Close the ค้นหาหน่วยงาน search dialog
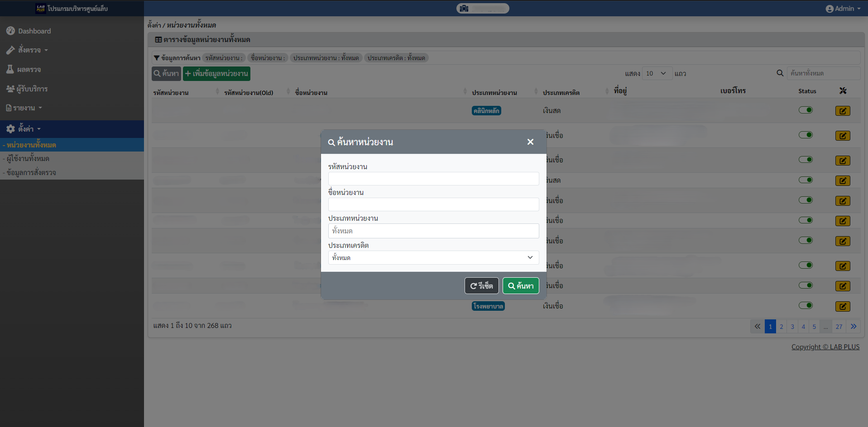Screen dimensions: 868x427 tap(530, 142)
